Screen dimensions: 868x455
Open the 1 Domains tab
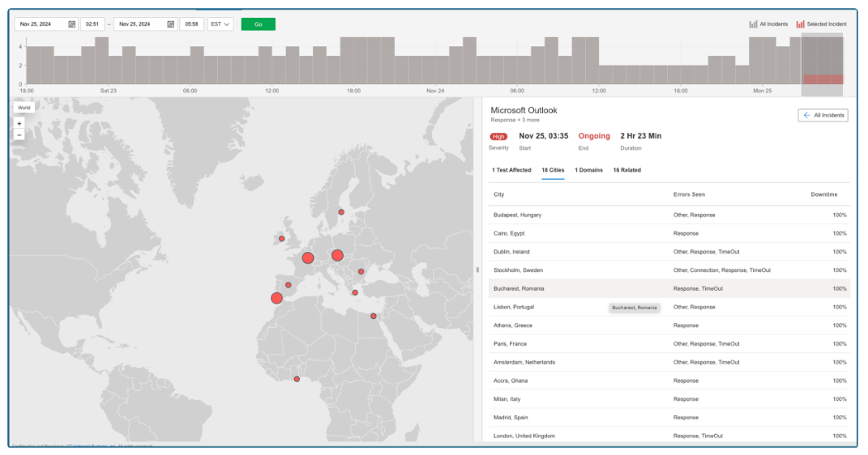coord(588,170)
